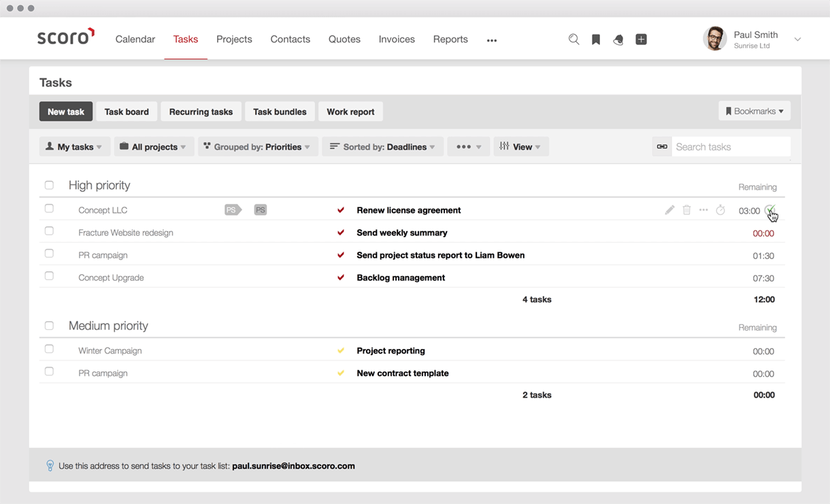Open the All projects filter dropdown
830x504 pixels.
click(154, 147)
